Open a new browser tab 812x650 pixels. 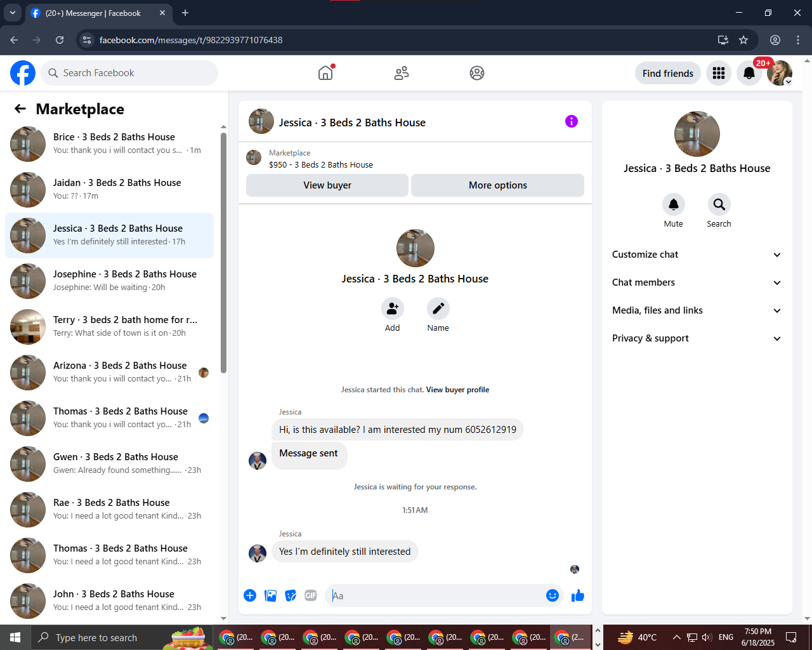pyautogui.click(x=185, y=13)
